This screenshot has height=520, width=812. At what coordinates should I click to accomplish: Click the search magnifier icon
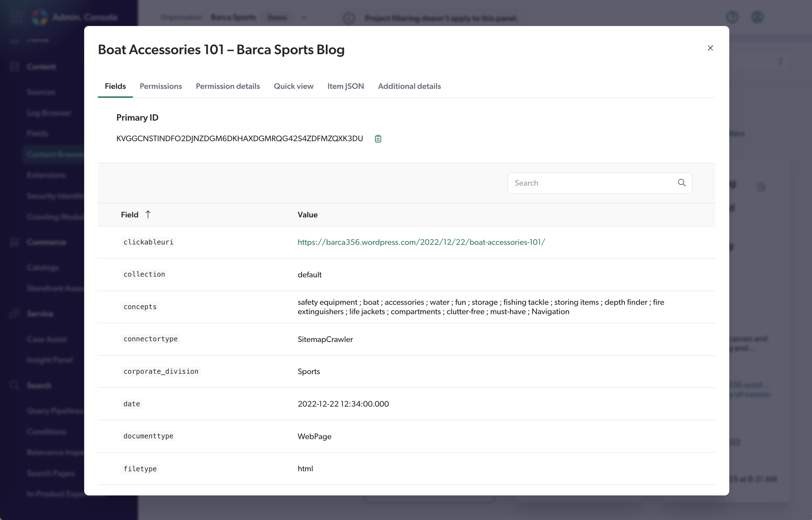point(682,183)
